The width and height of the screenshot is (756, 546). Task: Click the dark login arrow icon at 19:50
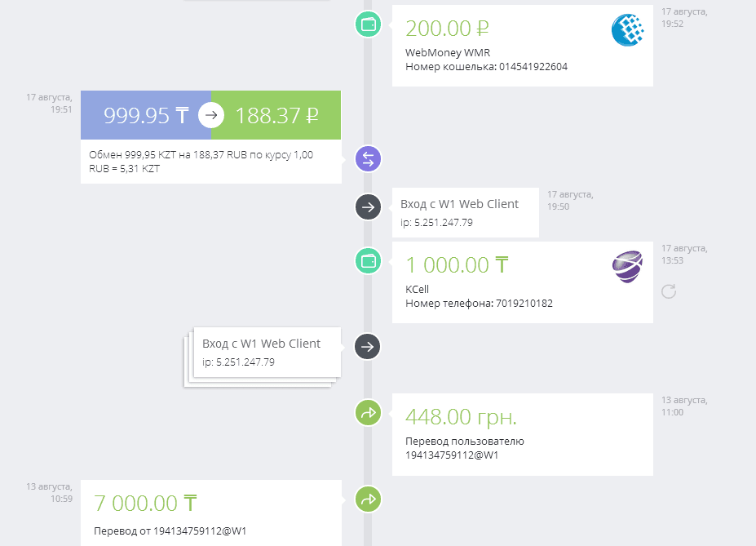coord(369,207)
